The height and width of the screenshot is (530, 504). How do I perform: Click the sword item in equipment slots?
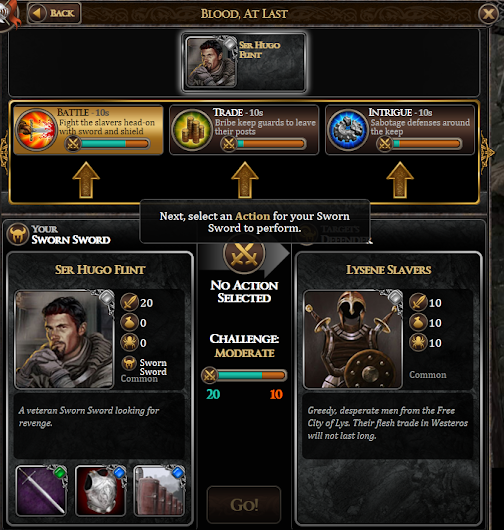click(42, 490)
